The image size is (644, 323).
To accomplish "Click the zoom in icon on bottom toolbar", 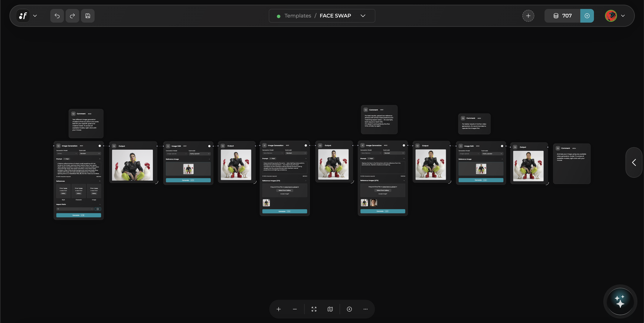I will point(278,309).
